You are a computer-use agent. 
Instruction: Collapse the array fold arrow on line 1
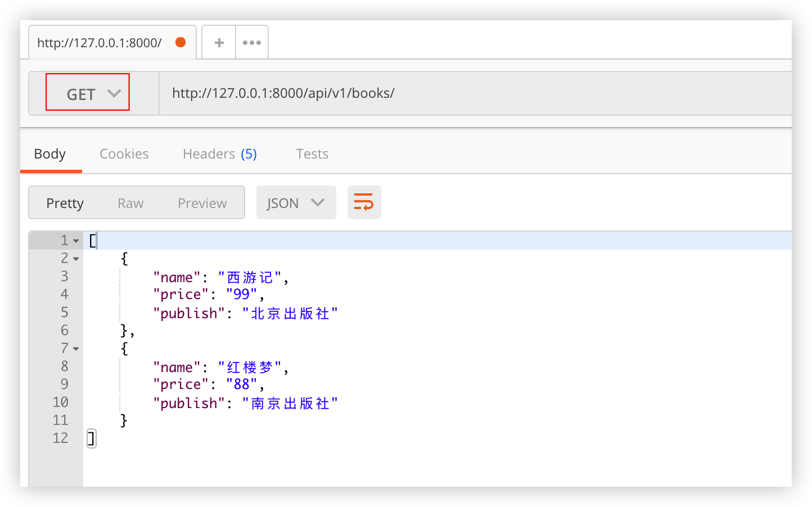tap(76, 241)
